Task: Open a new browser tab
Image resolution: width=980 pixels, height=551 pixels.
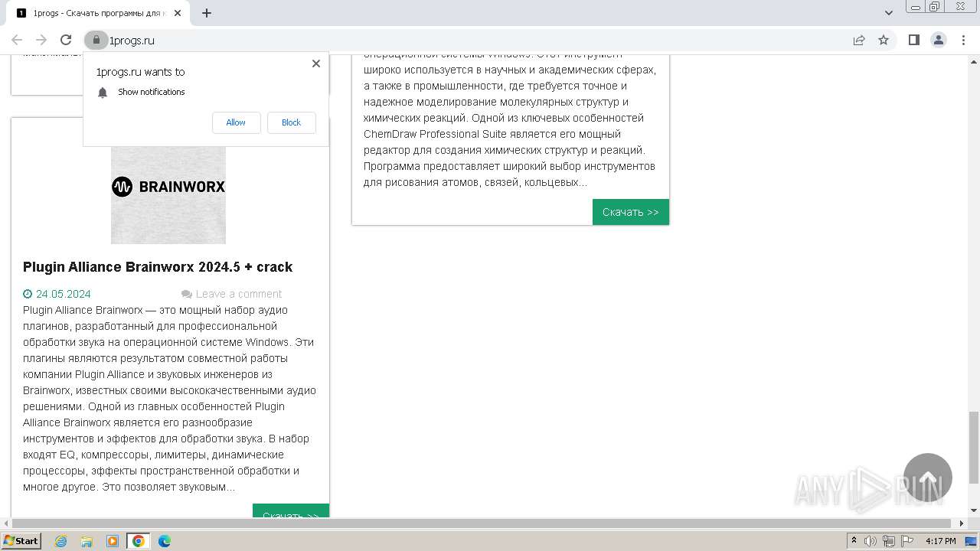Action: point(207,12)
